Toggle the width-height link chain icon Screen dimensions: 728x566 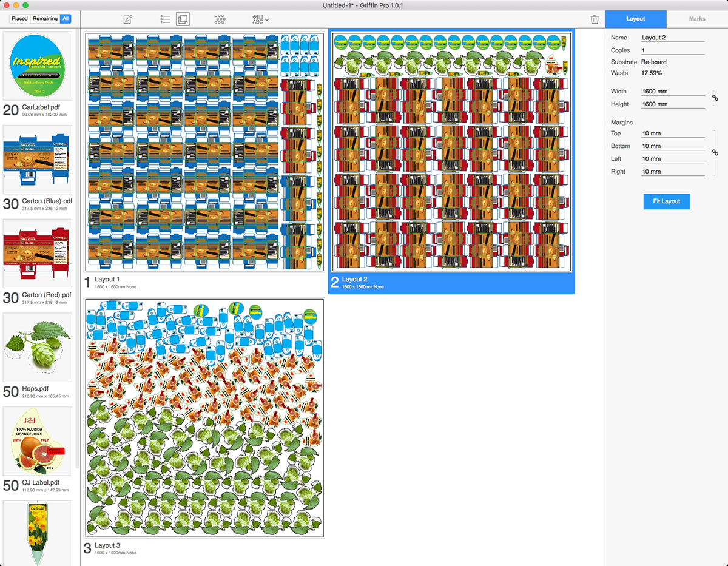[x=715, y=98]
